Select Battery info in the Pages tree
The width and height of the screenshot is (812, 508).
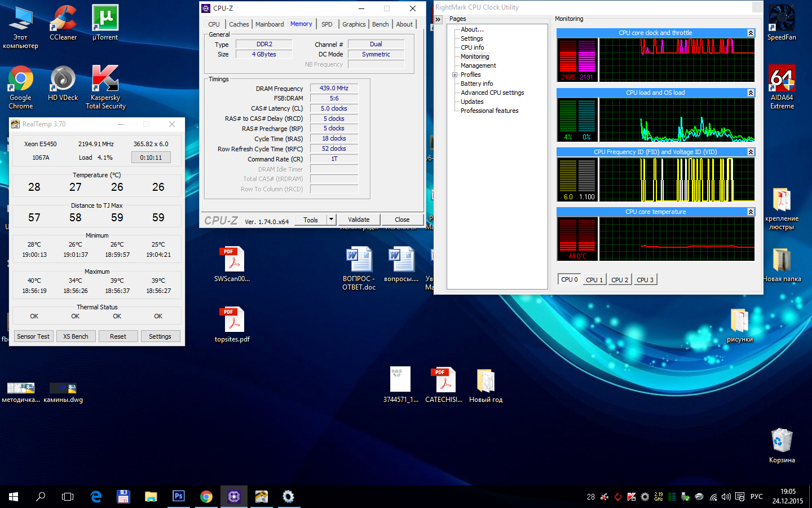click(x=476, y=84)
